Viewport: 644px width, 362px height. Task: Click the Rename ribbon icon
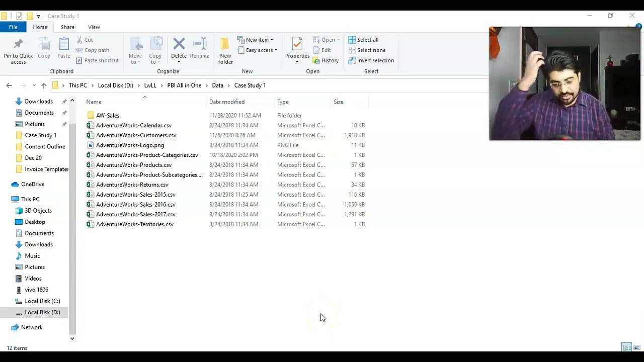pos(200,48)
